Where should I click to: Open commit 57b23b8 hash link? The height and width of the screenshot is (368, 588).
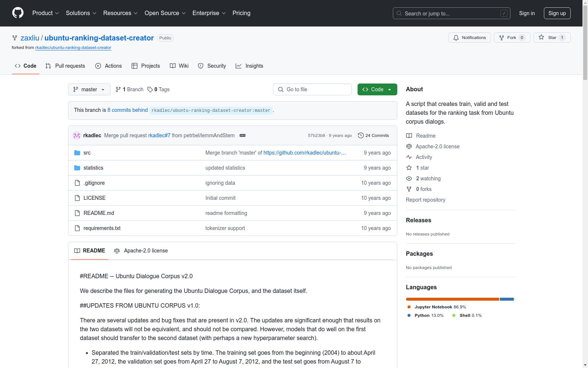click(x=316, y=135)
